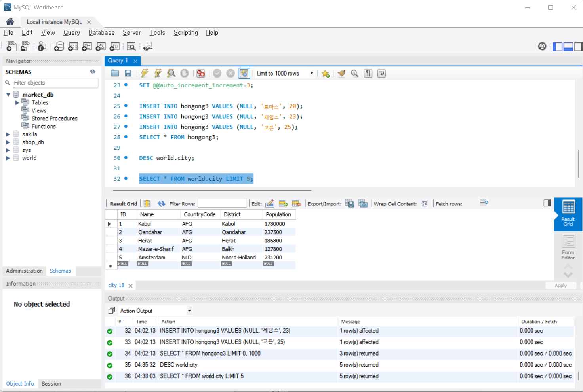
Task: Show next result panel options chevron
Action: [568, 275]
